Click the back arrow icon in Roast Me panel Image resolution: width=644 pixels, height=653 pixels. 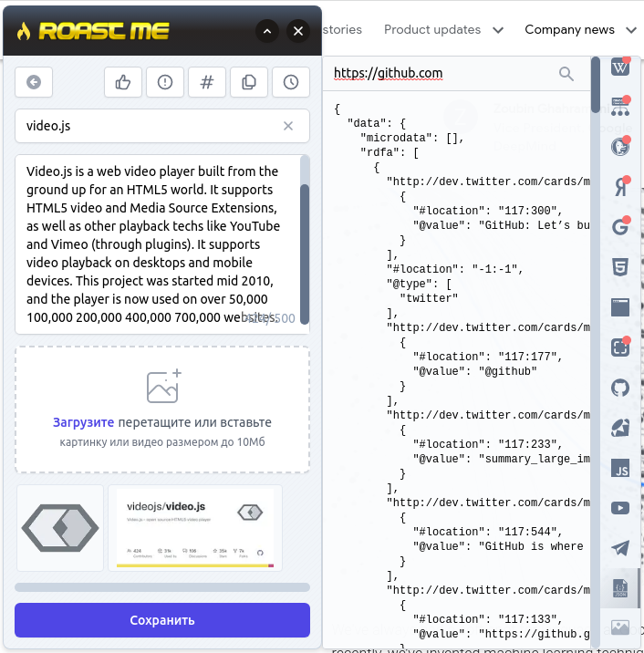tap(34, 82)
